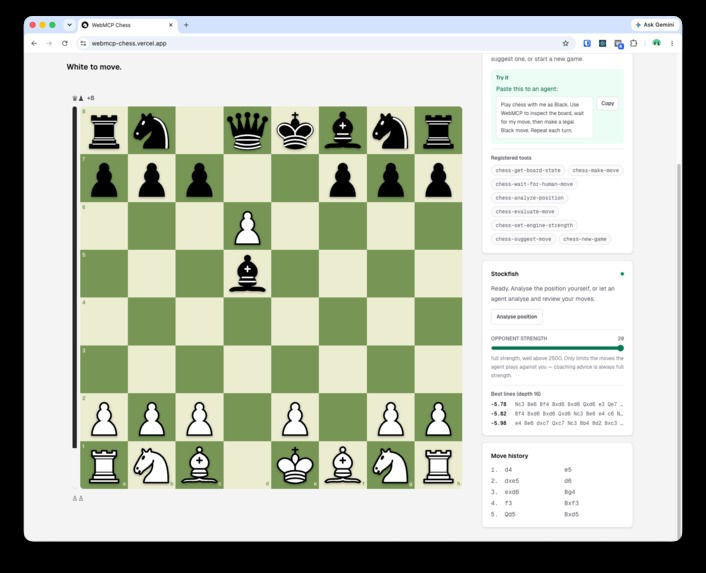Click the page vertical scrollbar
Viewport: 706px width, 573px height.
click(x=679, y=349)
